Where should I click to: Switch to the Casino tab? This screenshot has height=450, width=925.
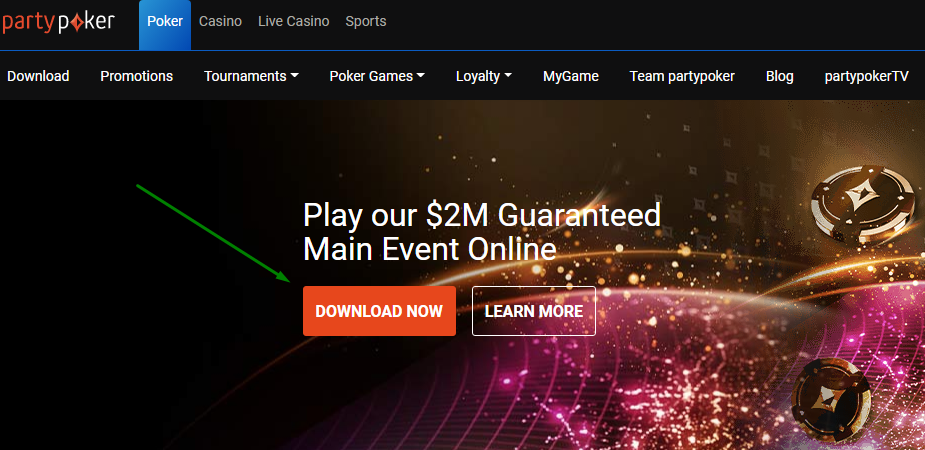coord(221,21)
